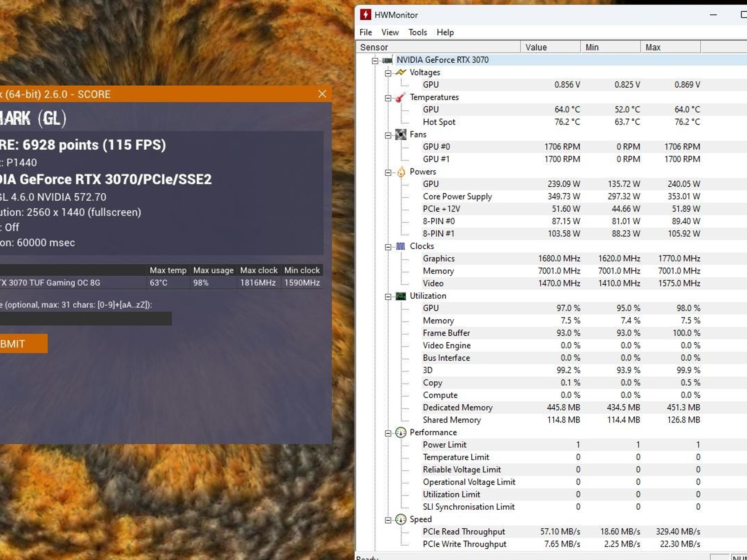Open the Help menu
This screenshot has height=560, width=747.
click(x=445, y=32)
